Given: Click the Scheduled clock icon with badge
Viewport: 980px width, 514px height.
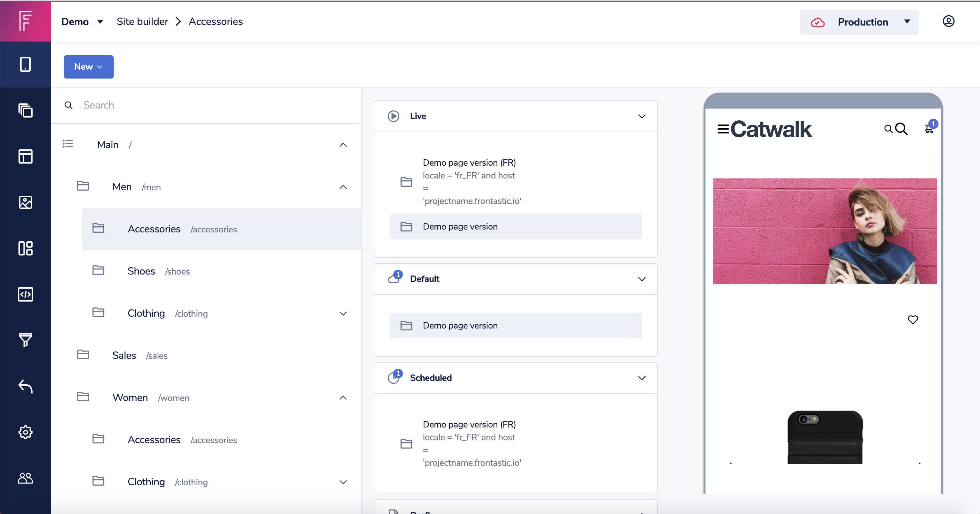Looking at the screenshot, I should pyautogui.click(x=395, y=377).
